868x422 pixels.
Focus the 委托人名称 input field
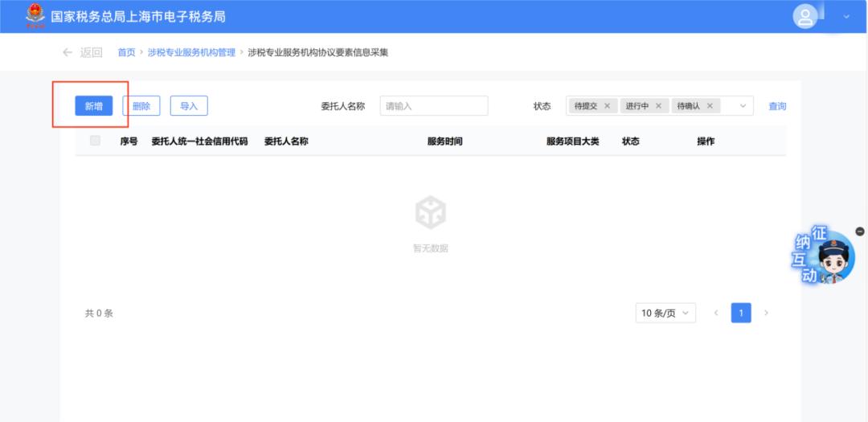pyautogui.click(x=434, y=106)
